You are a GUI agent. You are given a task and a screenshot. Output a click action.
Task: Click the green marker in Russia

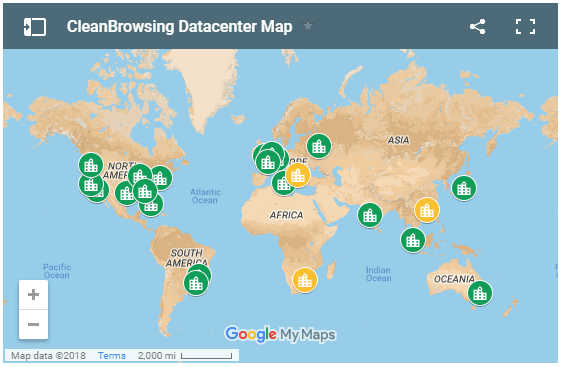[x=319, y=146]
